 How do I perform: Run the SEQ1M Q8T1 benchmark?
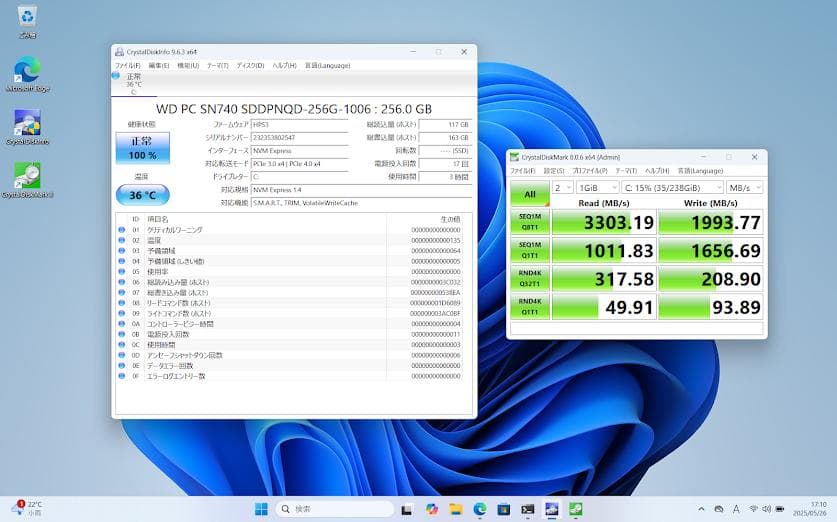530,222
